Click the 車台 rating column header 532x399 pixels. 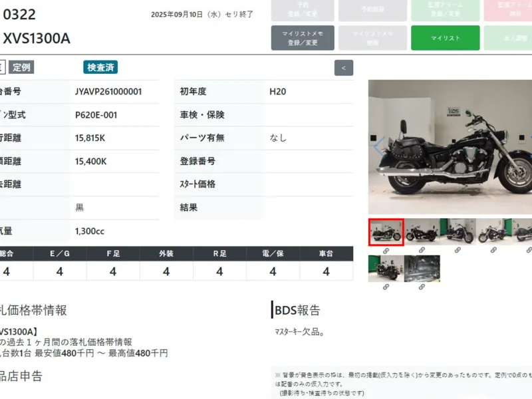(326, 254)
